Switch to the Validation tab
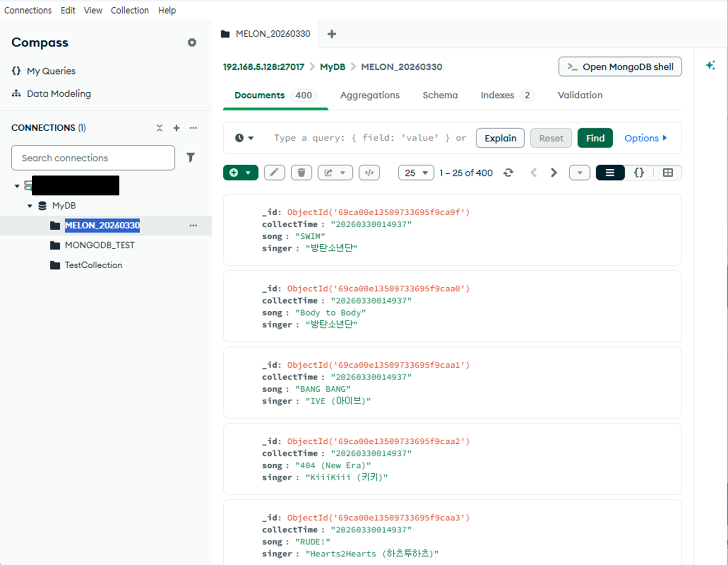Image resolution: width=728 pixels, height=565 pixels. 580,95
